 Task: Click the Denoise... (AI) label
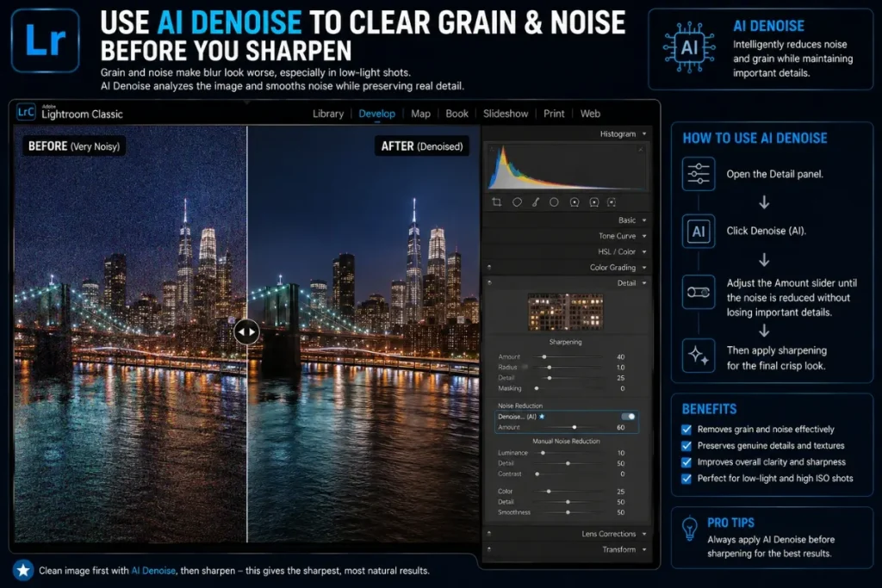point(517,417)
